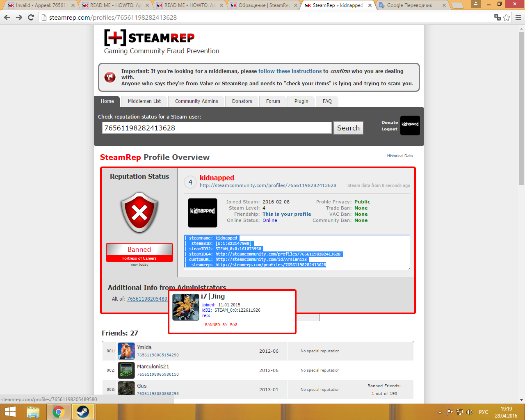This screenshot has width=525, height=420.
Task: Open Marculonis21's SteamID 76561198065980150 link
Action: [158, 374]
